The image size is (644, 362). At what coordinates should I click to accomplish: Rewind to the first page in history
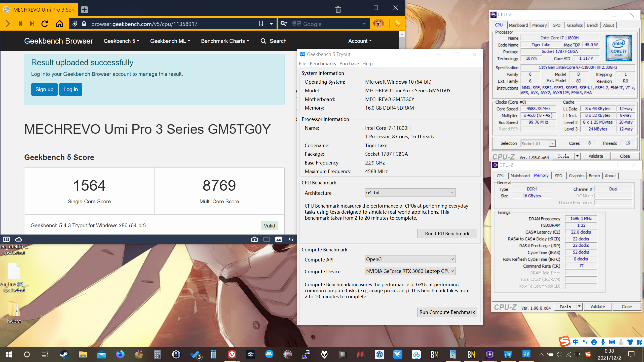tap(21, 24)
